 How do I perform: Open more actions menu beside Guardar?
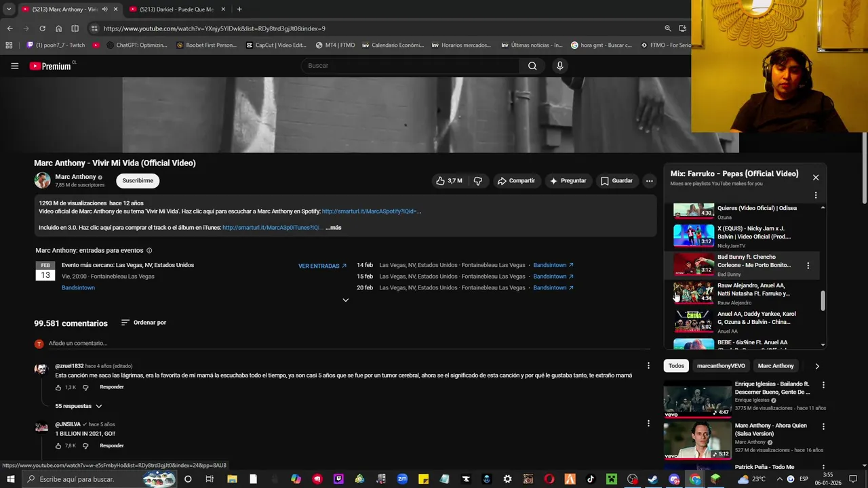coord(649,181)
